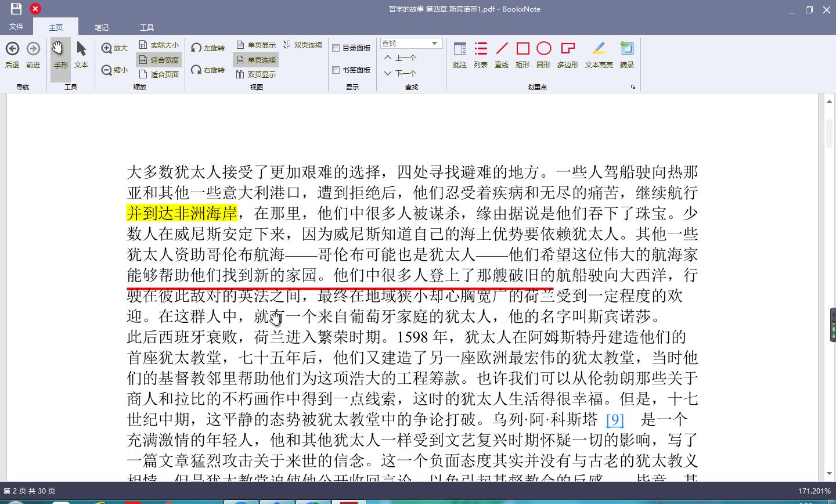
Task: Select the hand (手形) tool
Action: 60,55
